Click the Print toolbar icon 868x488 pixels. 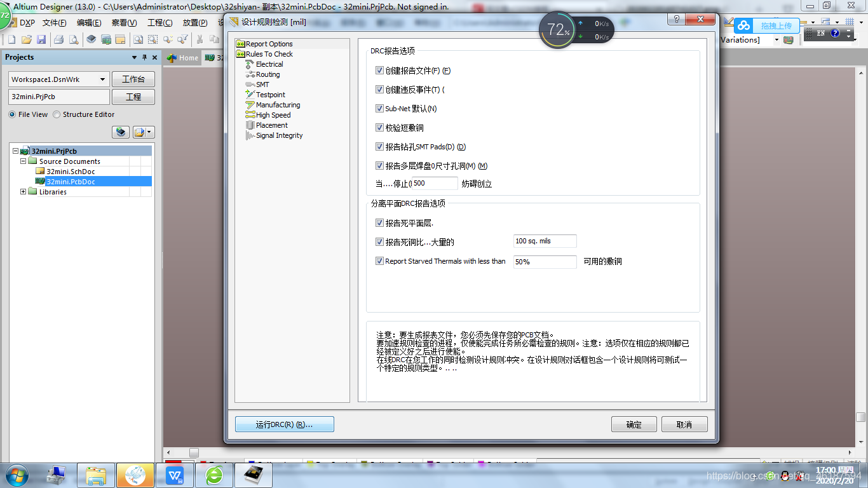point(58,39)
